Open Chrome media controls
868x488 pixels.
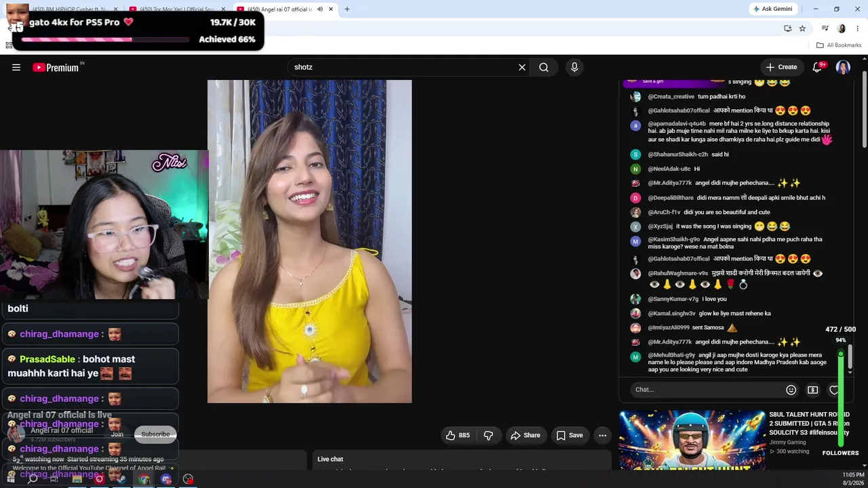825,28
